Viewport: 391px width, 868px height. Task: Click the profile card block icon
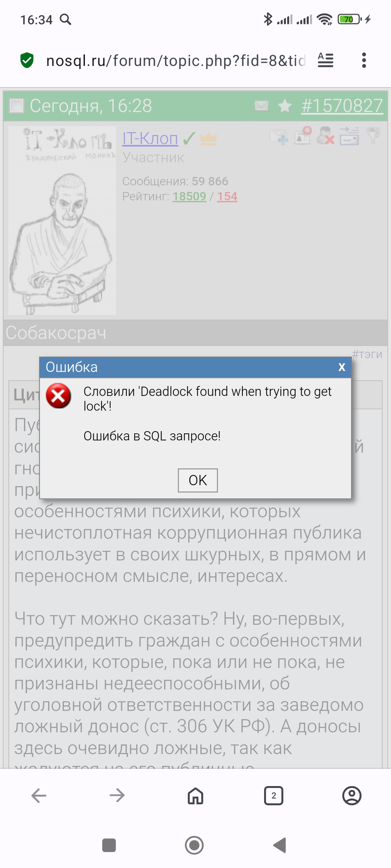click(x=303, y=136)
